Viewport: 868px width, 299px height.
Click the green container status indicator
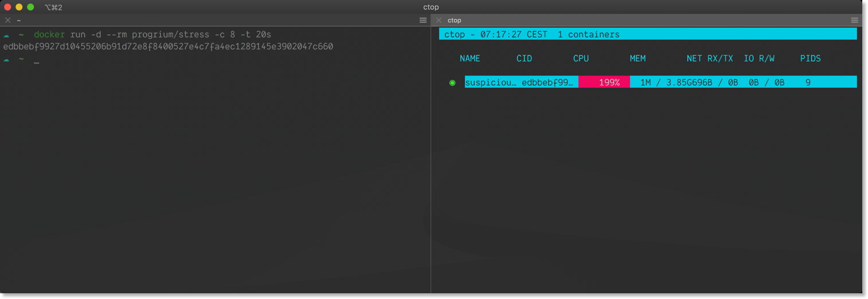tap(452, 82)
